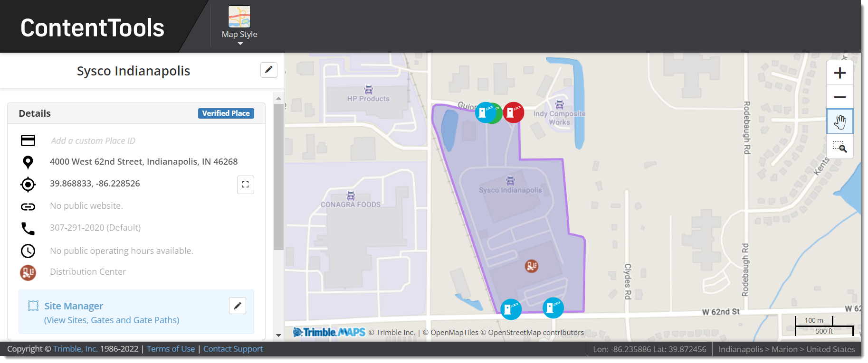Open the Site Manager link

[x=74, y=306]
